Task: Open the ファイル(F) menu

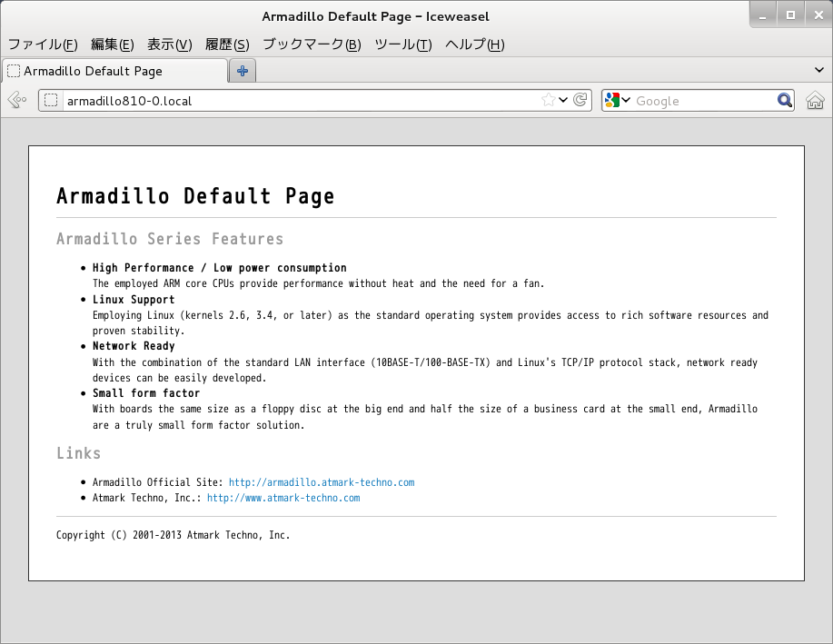Action: tap(43, 45)
